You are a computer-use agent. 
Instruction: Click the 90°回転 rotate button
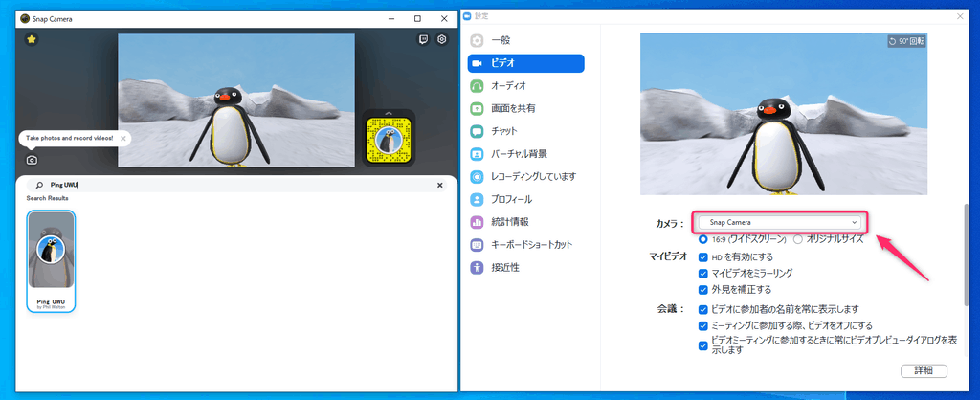pyautogui.click(x=906, y=42)
